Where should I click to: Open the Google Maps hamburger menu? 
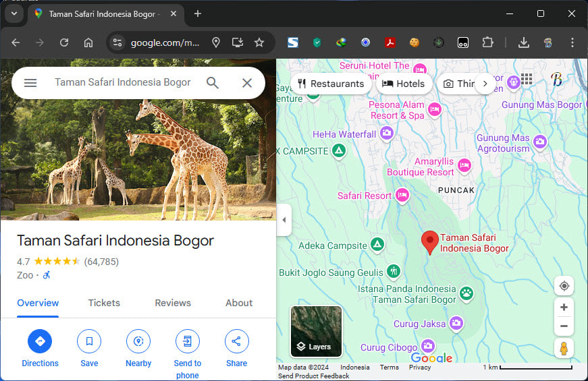coord(30,83)
